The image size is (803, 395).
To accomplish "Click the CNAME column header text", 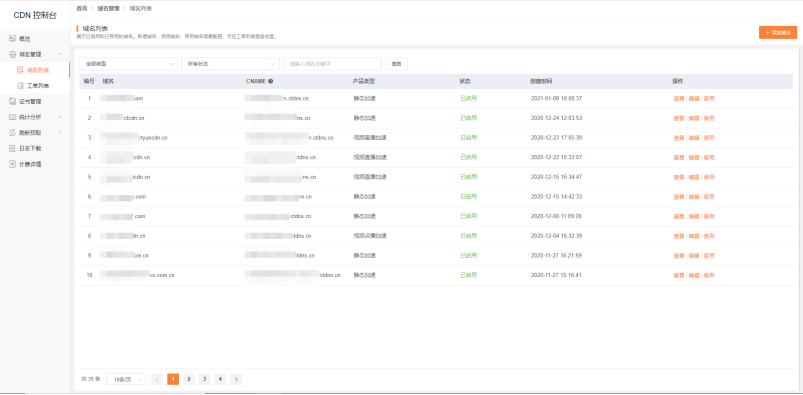I will tap(256, 81).
